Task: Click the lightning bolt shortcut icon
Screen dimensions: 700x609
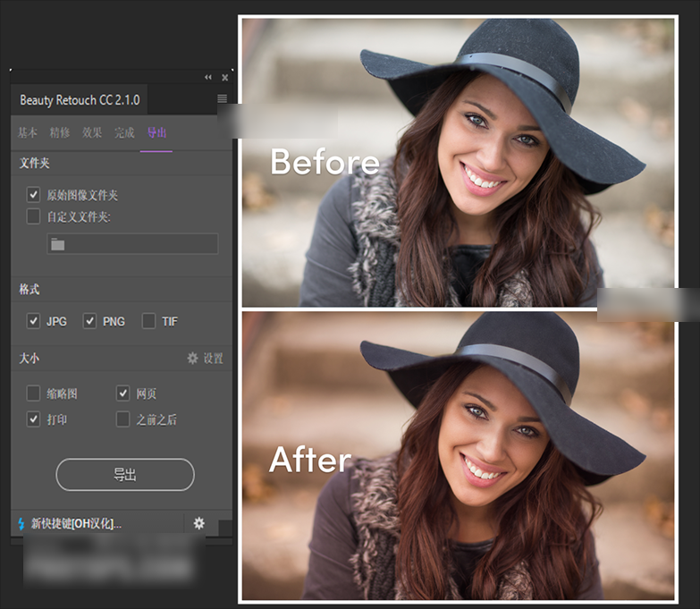Action: (21, 523)
